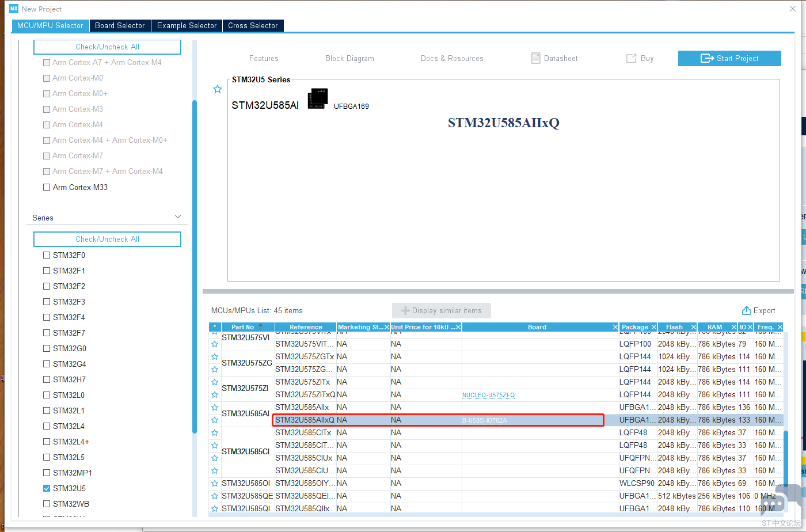The height and width of the screenshot is (532, 806).
Task: Close the Unit Price for 10kU column
Action: click(x=458, y=327)
